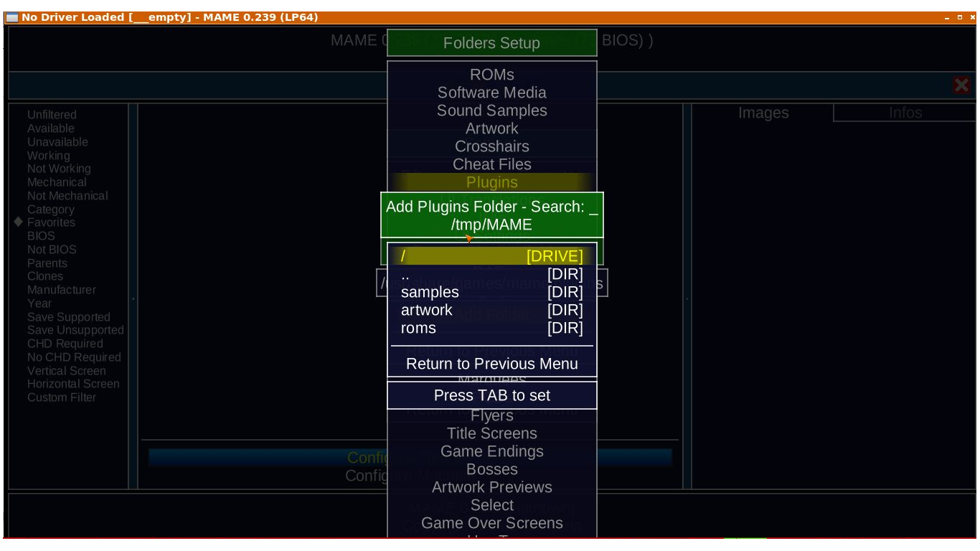The image size is (980, 551).
Task: Choose Software Media folder option
Action: click(x=491, y=93)
